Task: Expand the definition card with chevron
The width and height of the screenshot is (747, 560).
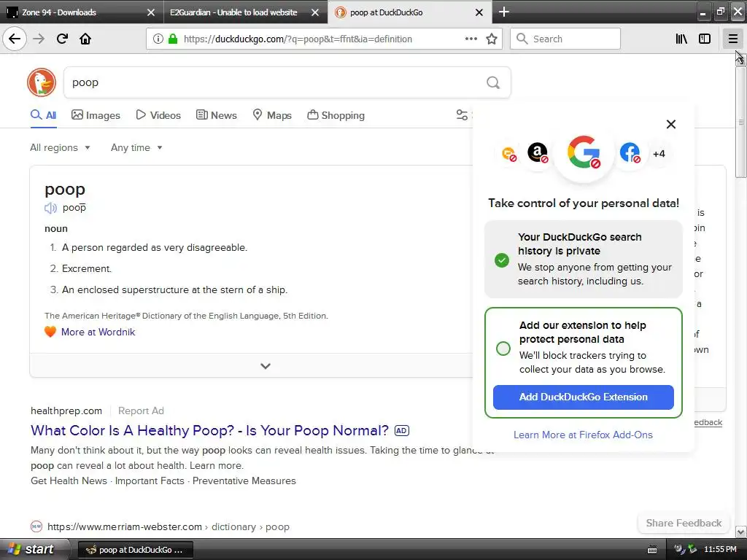Action: pyautogui.click(x=266, y=366)
